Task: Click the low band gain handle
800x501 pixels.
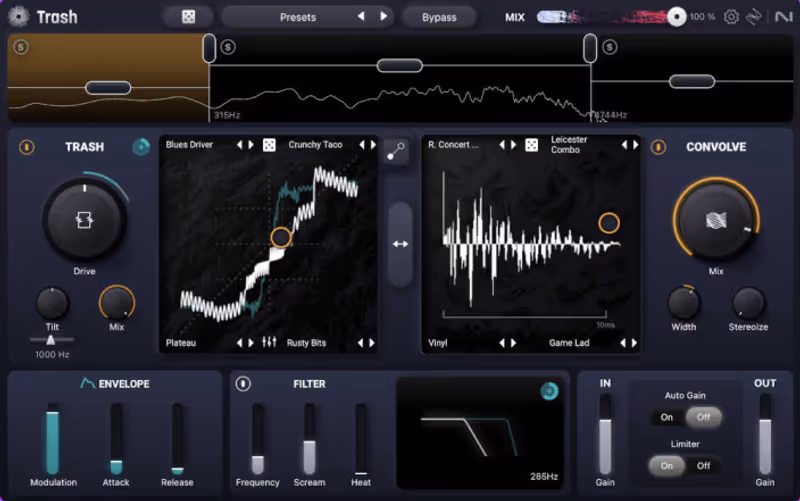Action: pyautogui.click(x=108, y=88)
